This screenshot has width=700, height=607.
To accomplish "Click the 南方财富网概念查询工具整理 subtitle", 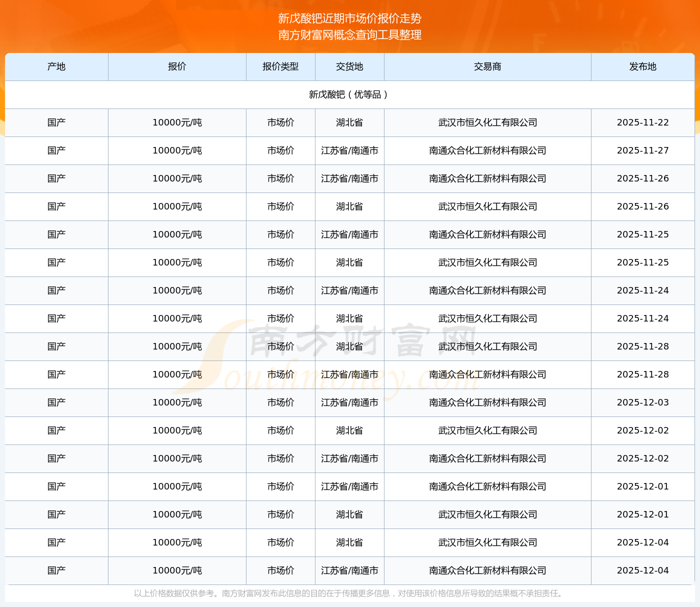I will [x=349, y=35].
